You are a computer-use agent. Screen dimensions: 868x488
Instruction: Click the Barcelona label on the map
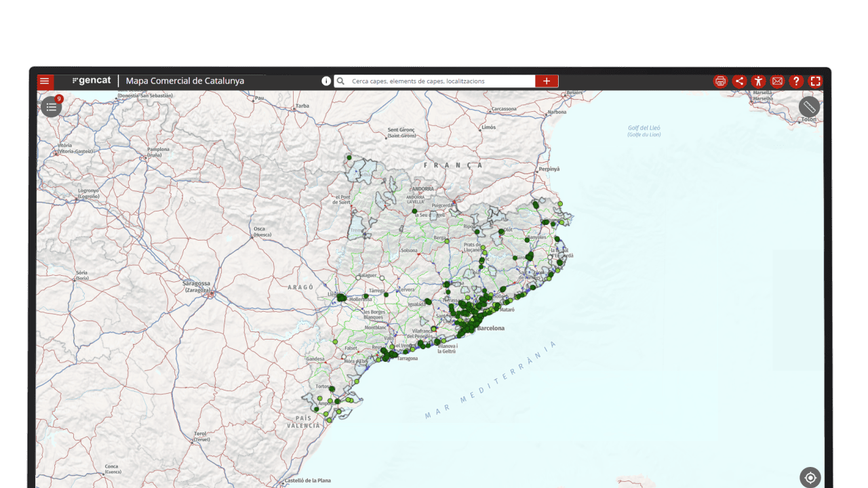[491, 328]
